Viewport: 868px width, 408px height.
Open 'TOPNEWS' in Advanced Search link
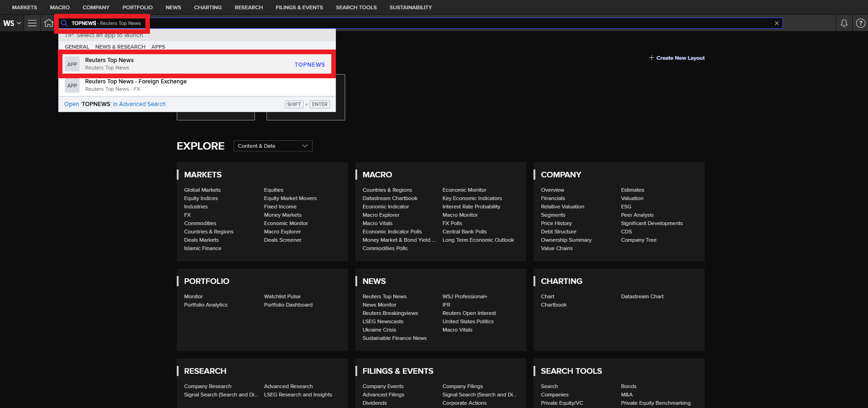pos(115,104)
